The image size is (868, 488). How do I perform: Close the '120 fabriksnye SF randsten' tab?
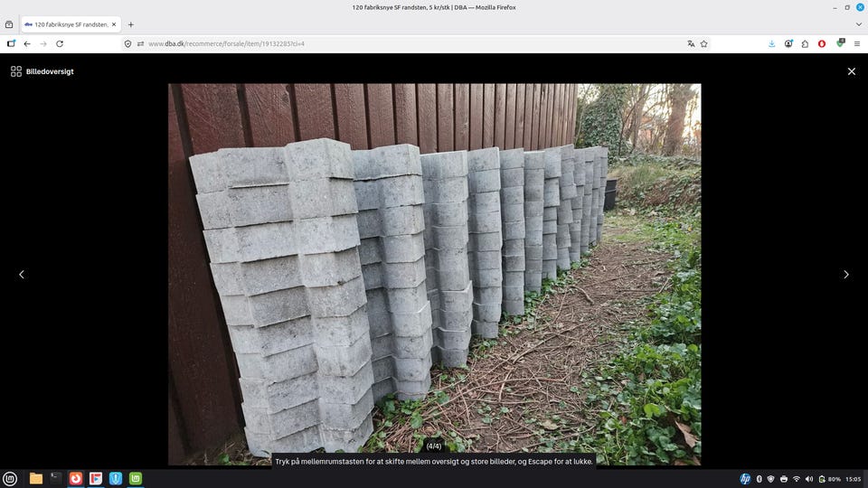pos(114,24)
